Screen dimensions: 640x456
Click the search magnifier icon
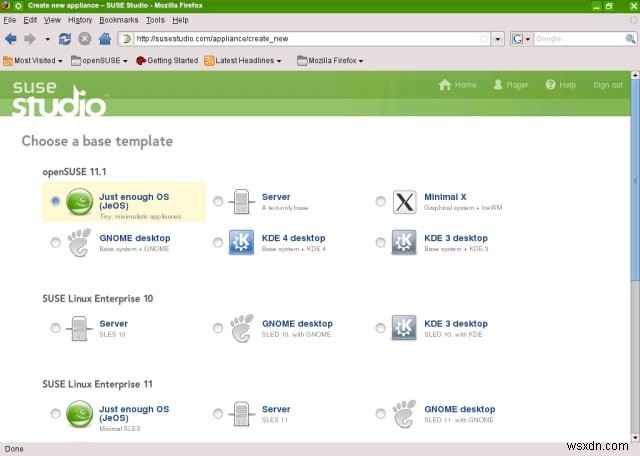click(x=630, y=39)
